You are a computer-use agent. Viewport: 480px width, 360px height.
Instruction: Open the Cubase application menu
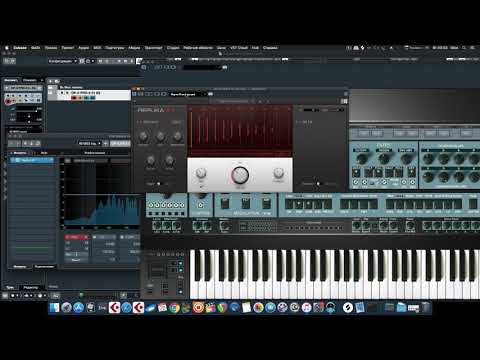coord(20,48)
